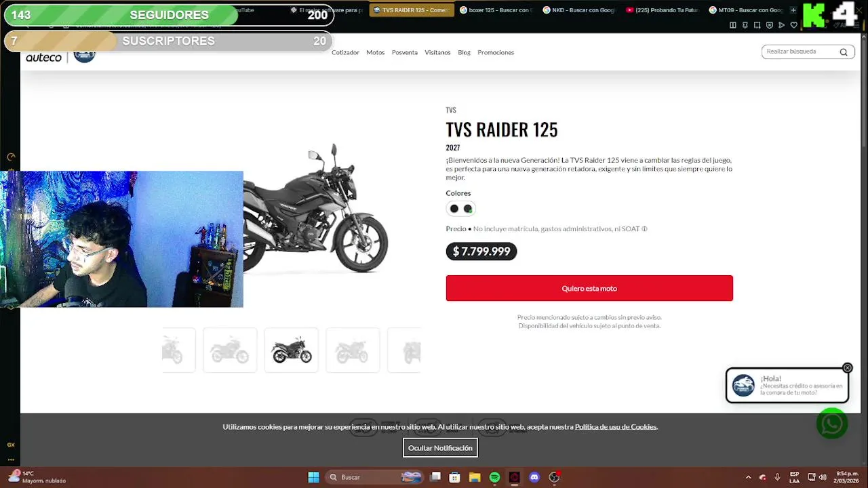Image resolution: width=868 pixels, height=488 pixels.
Task: Click the main TVS Raider motorcycle image
Action: point(316,208)
